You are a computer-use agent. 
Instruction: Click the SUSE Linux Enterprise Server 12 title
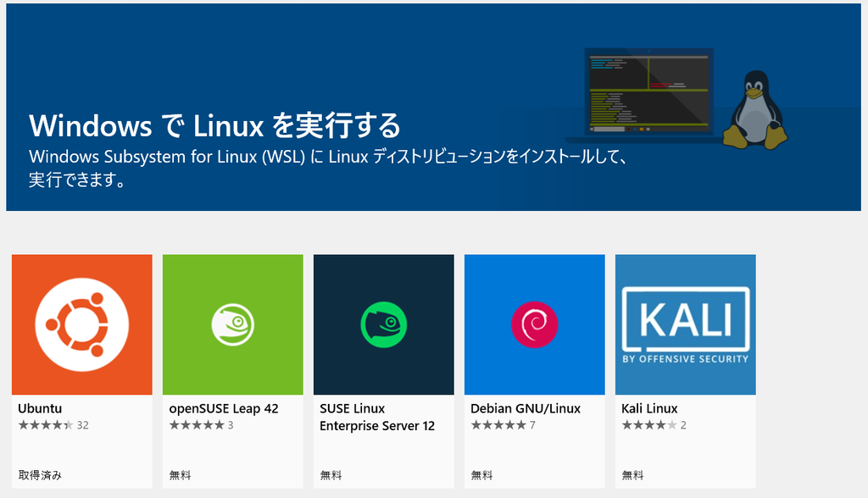click(x=377, y=418)
